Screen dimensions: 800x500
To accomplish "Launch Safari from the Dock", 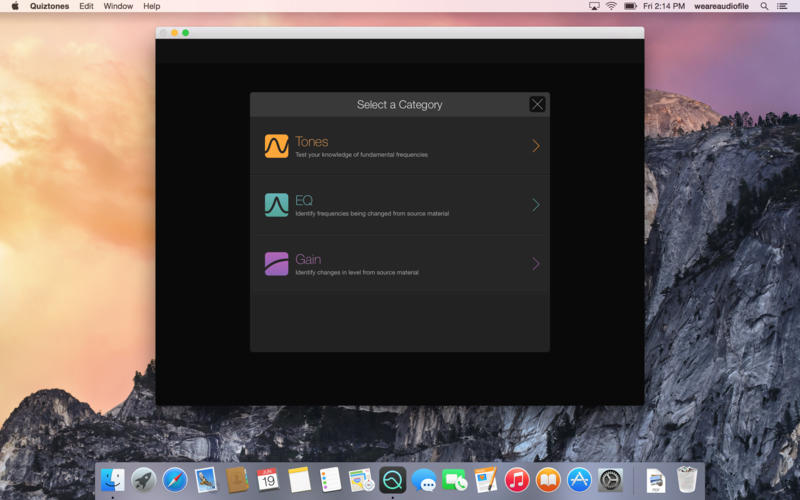I will click(x=175, y=480).
